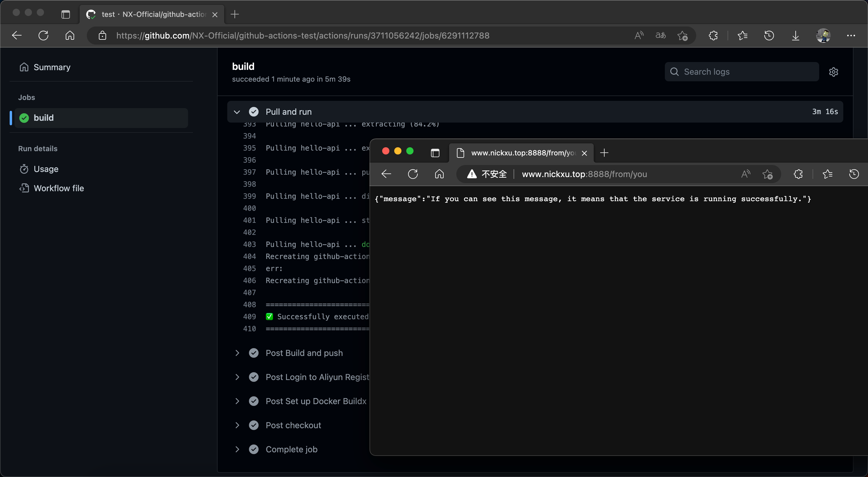This screenshot has height=477, width=868.
Task: Open home page in GitHub window
Action: pyautogui.click(x=70, y=35)
